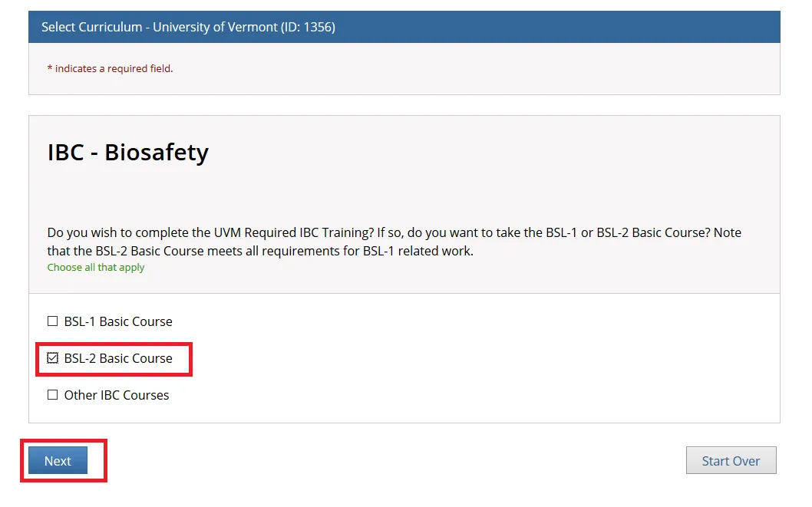Click the 'BSL-1 Basic Course' label text

(118, 321)
